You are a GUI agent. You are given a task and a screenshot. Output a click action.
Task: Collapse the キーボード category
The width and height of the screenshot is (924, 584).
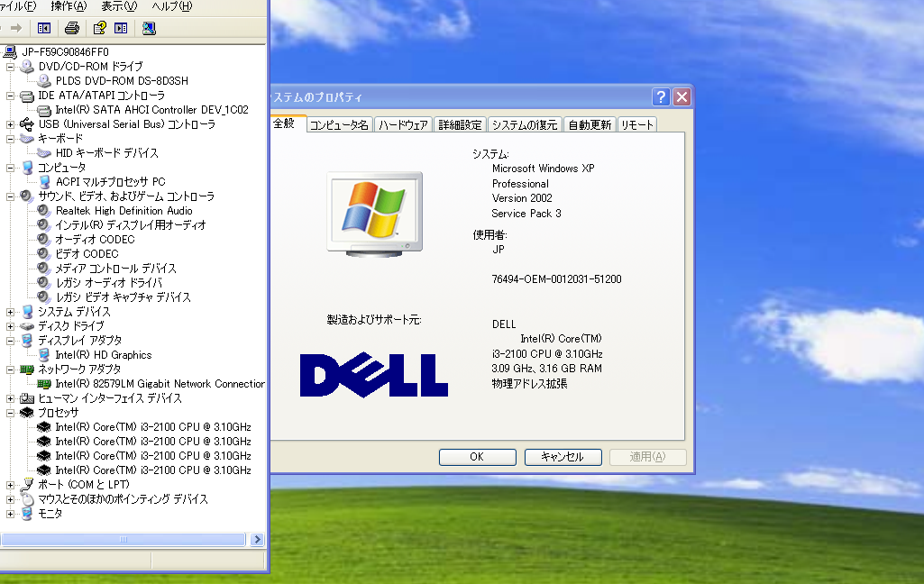click(10, 139)
